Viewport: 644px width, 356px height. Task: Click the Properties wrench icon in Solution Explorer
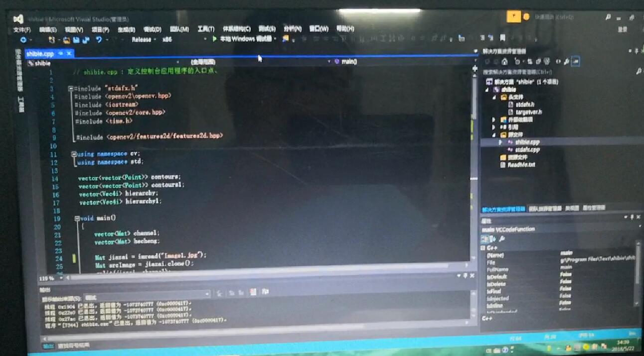click(x=567, y=62)
